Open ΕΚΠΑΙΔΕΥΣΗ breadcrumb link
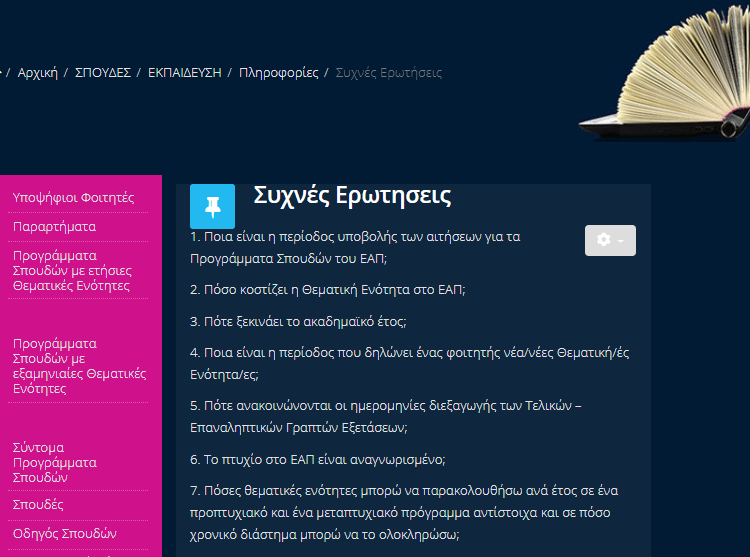 click(185, 73)
